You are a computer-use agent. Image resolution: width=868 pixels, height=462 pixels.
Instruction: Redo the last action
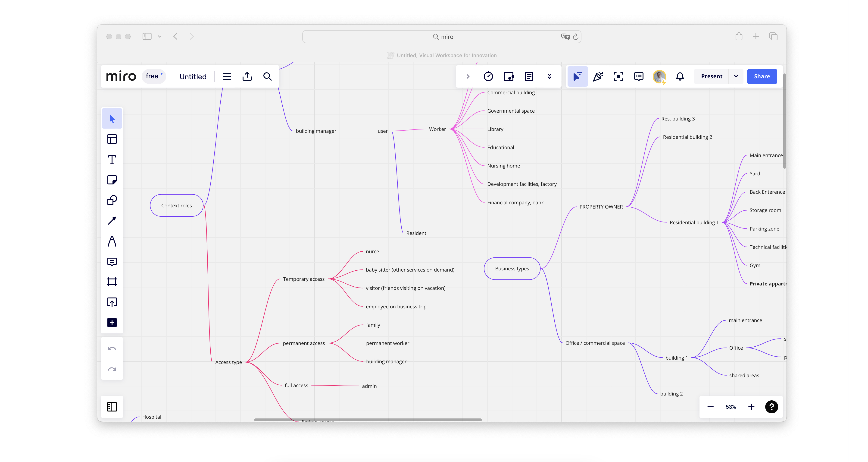[x=112, y=369]
